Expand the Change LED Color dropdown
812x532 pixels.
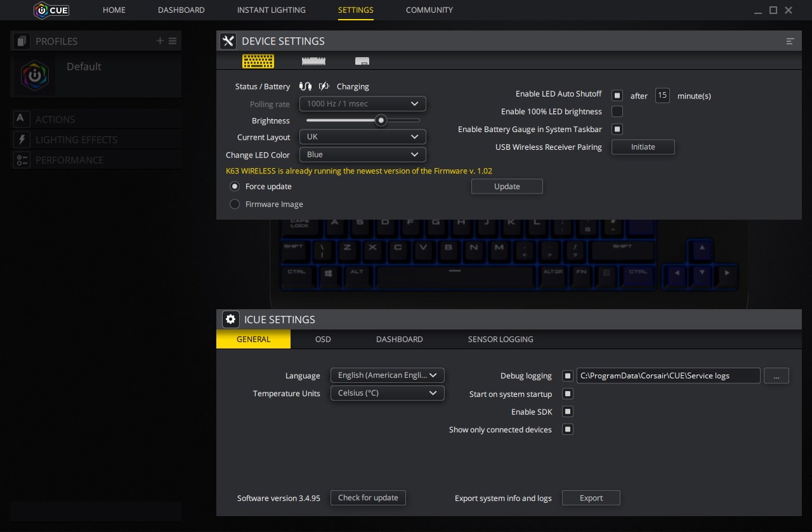pos(362,155)
